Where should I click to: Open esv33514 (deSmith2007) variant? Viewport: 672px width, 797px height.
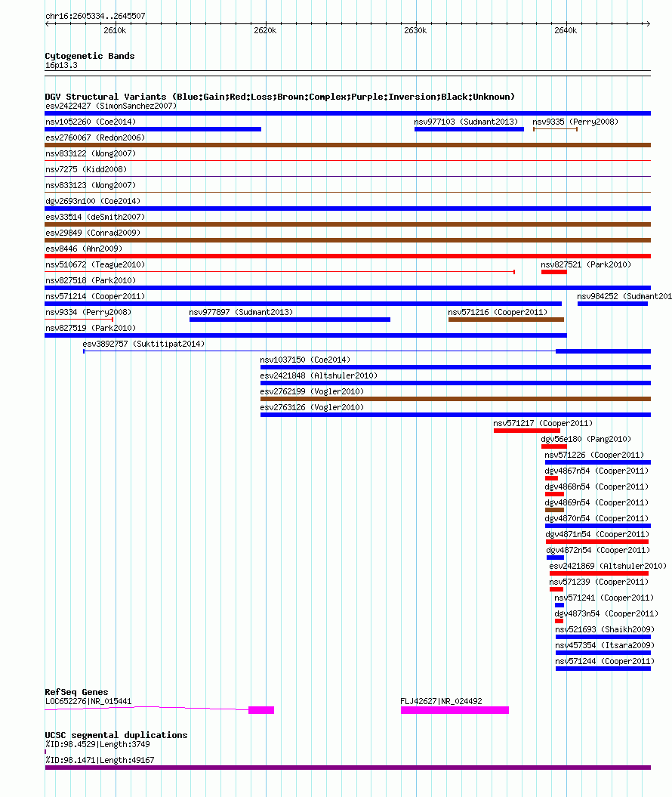coord(95,217)
